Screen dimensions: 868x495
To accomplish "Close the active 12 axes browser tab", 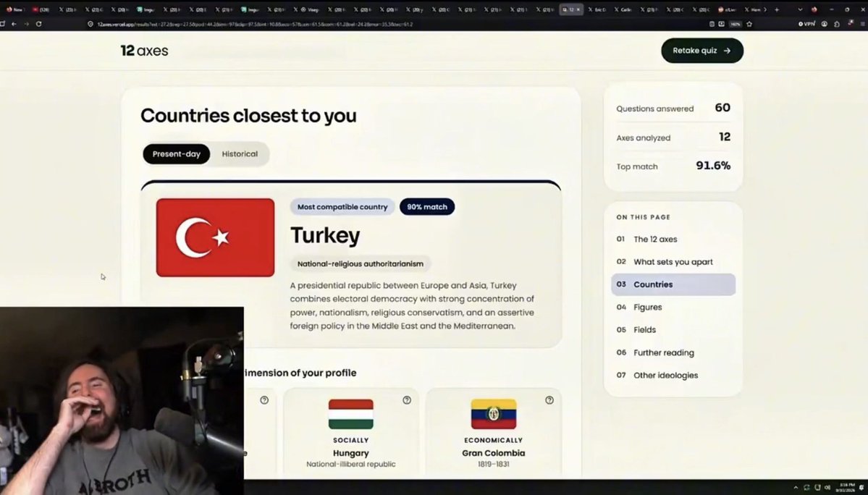I will 578,9.
